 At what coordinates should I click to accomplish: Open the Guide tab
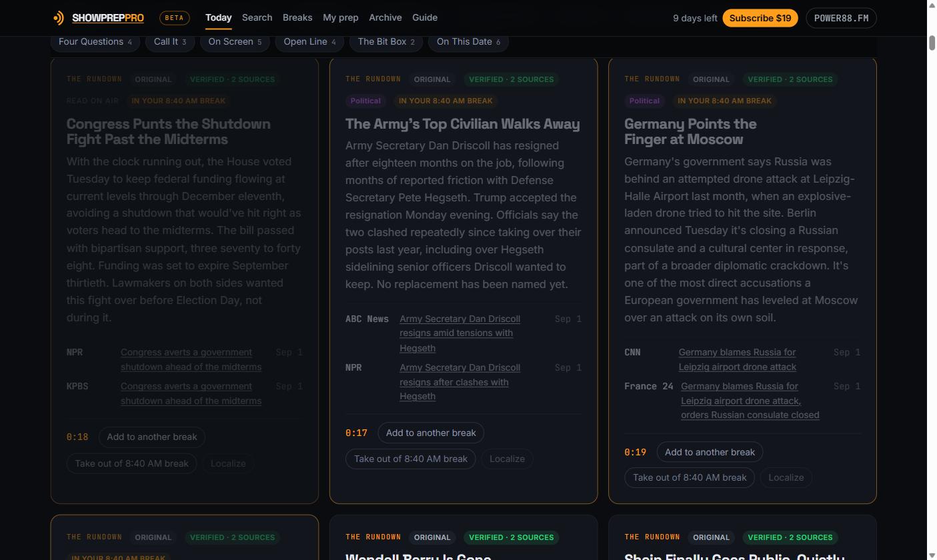(425, 17)
